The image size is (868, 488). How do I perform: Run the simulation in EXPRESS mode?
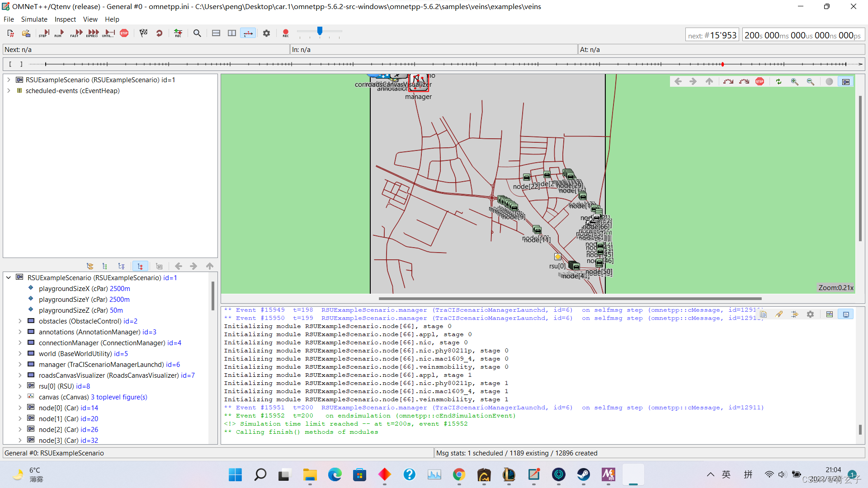pos(92,33)
